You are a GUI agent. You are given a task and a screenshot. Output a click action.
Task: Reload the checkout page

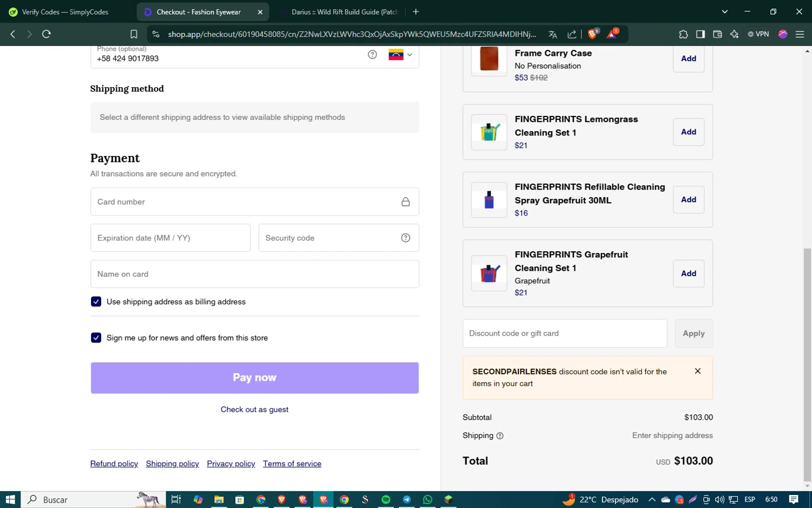47,34
